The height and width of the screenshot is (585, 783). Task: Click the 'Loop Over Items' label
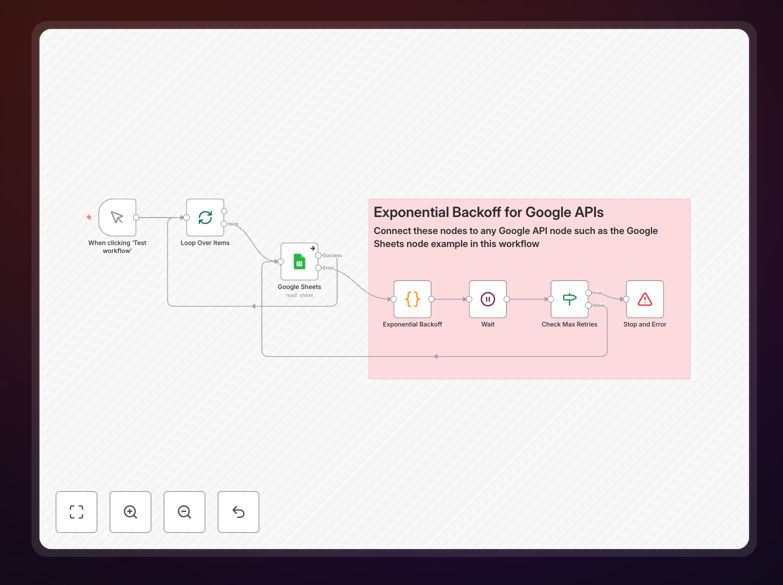[x=205, y=243]
